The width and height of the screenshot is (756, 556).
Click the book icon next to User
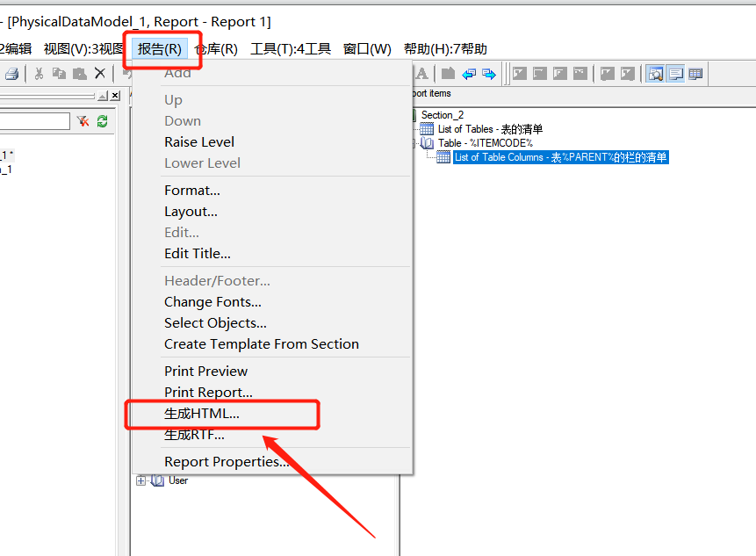point(158,480)
